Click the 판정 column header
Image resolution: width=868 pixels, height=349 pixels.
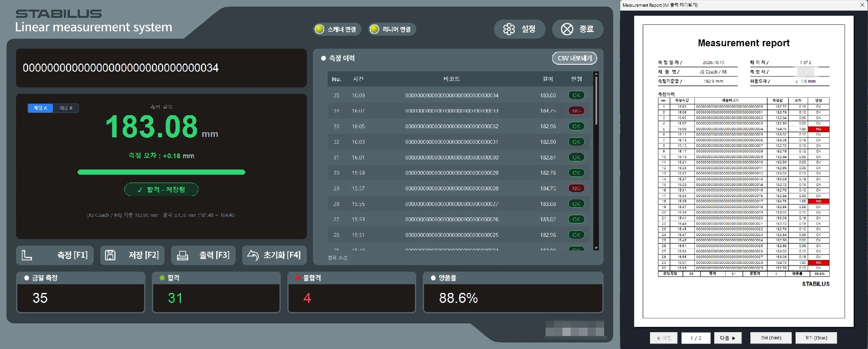click(x=576, y=79)
